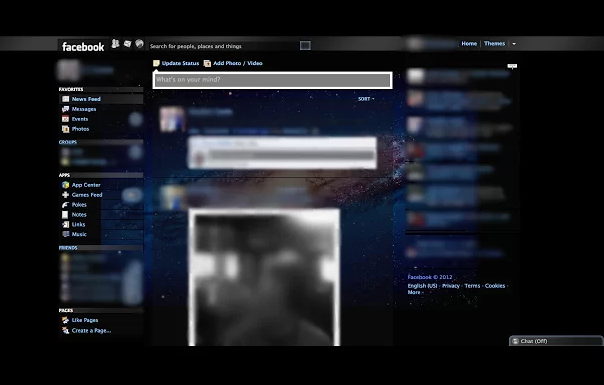Open the messages icon in top bar
Screen dimensions: 604x385
tap(128, 44)
